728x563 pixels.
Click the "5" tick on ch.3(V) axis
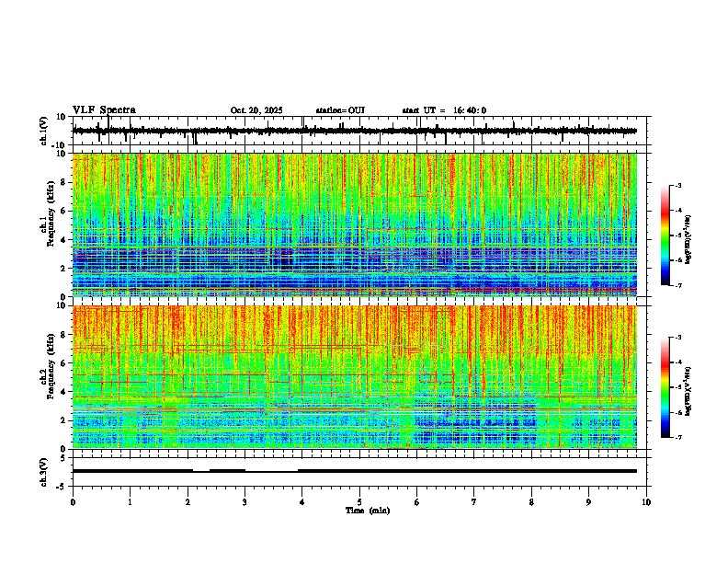(x=63, y=457)
